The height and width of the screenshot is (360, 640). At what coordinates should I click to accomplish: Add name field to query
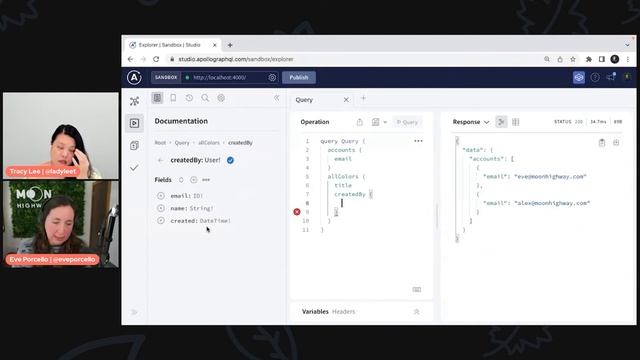click(161, 208)
